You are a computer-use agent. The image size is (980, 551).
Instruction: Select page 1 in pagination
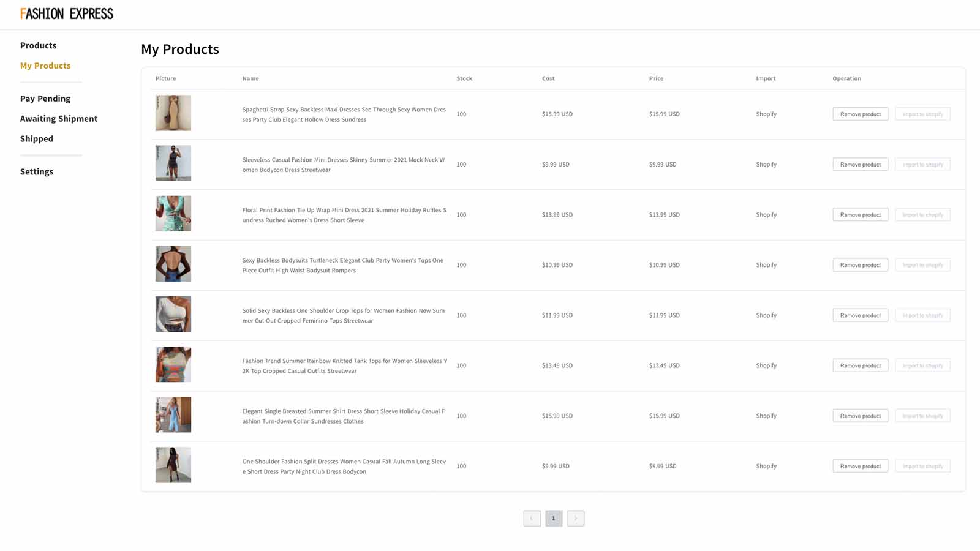(554, 519)
